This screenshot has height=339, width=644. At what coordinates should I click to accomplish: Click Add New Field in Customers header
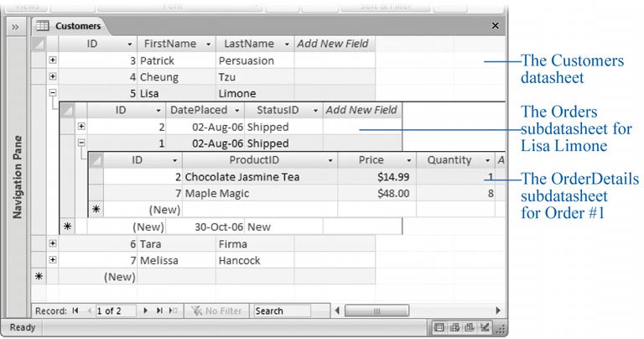(334, 44)
